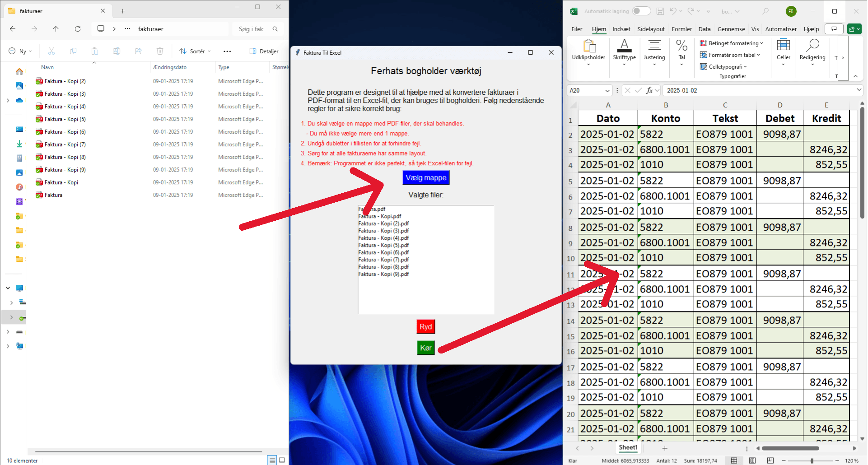
Task: Click the Explorer refresh icon
Action: pos(78,29)
